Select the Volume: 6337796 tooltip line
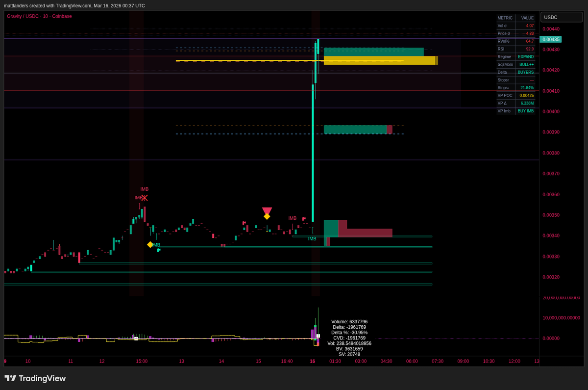The width and height of the screenshot is (588, 390). 349,322
